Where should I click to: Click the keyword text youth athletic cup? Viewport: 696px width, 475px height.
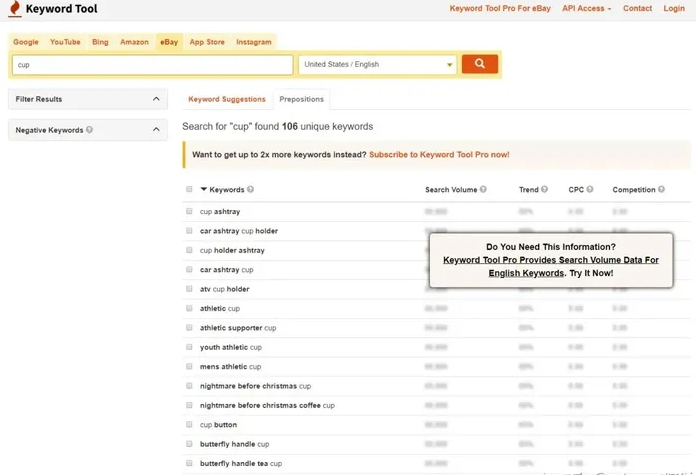tap(231, 347)
